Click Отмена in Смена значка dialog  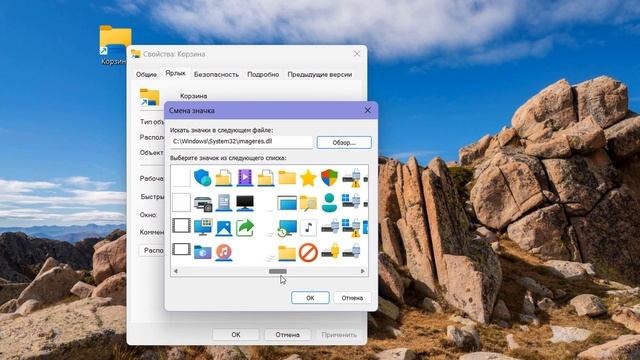coord(352,298)
